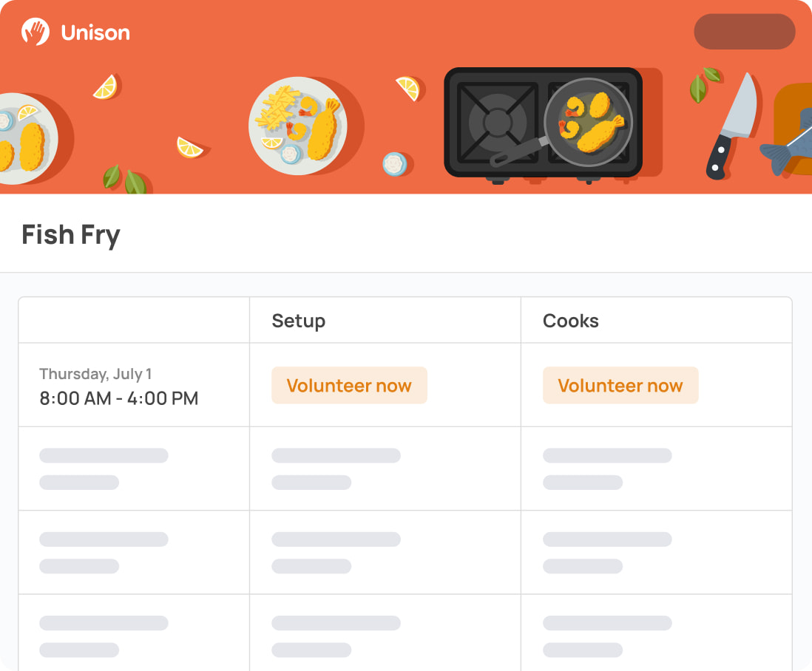Click the empty left stove burner
Image resolution: width=812 pixels, height=671 pixels.
click(x=497, y=120)
